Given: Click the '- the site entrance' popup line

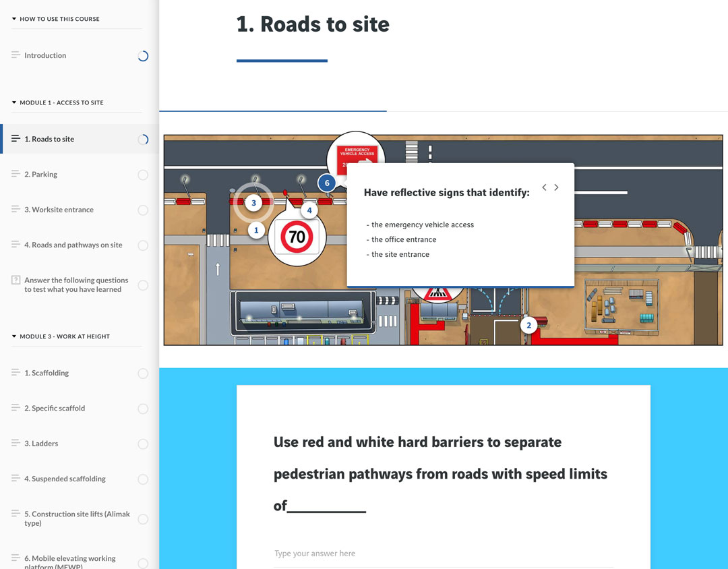Looking at the screenshot, I should pyautogui.click(x=398, y=255).
